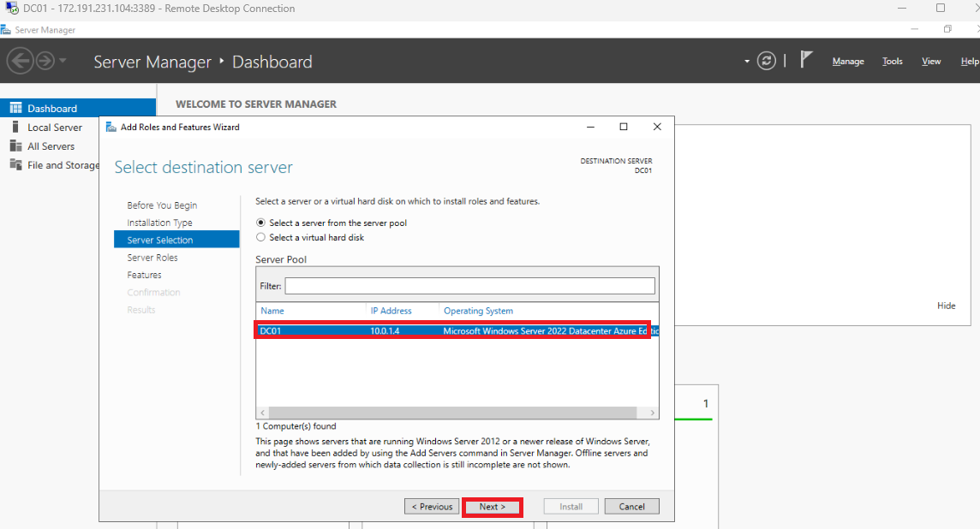Open the Tools menu
The height and width of the screenshot is (529, 980).
(x=892, y=62)
